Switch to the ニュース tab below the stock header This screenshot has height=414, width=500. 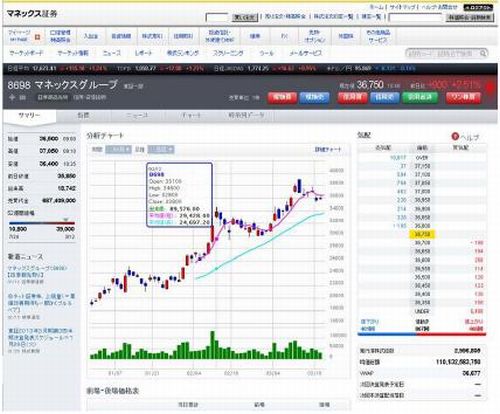pyautogui.click(x=137, y=115)
